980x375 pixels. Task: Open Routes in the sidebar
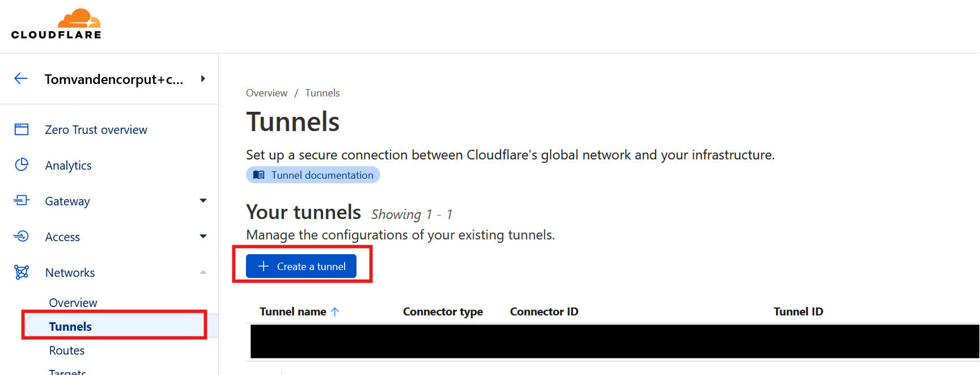(67, 350)
